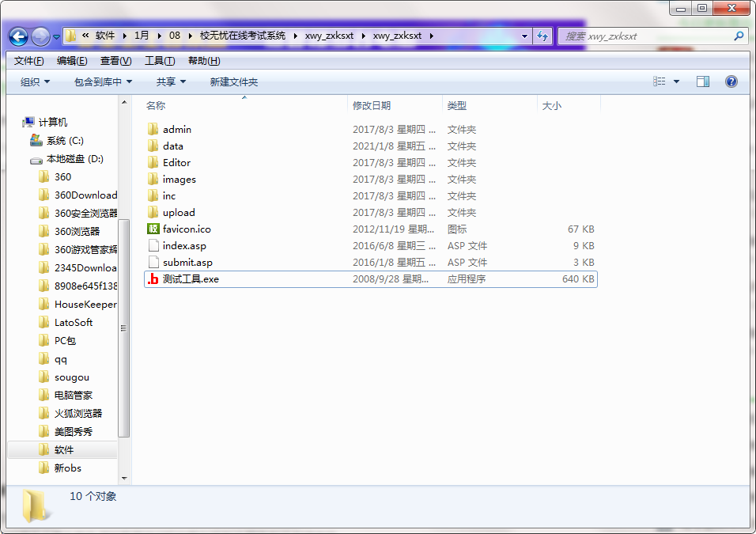756x534 pixels.
Task: Select the index.asp file icon
Action: pyautogui.click(x=153, y=245)
